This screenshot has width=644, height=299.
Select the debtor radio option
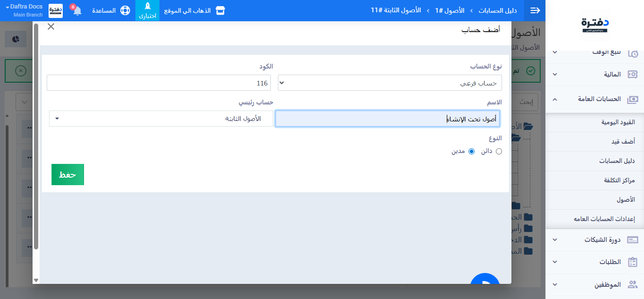pyautogui.click(x=471, y=151)
